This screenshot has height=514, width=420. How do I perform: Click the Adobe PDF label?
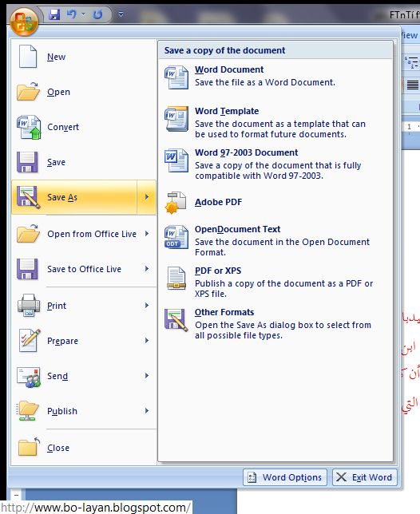coord(218,202)
